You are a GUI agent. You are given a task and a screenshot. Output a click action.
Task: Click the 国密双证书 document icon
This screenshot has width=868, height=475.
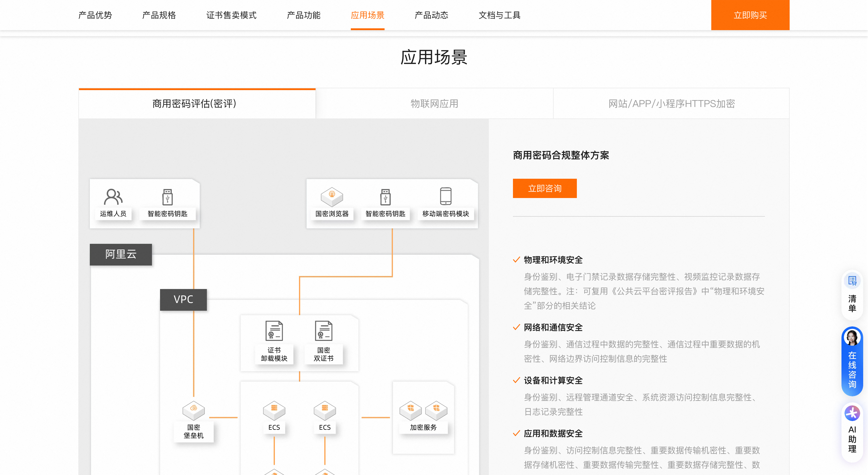click(323, 330)
